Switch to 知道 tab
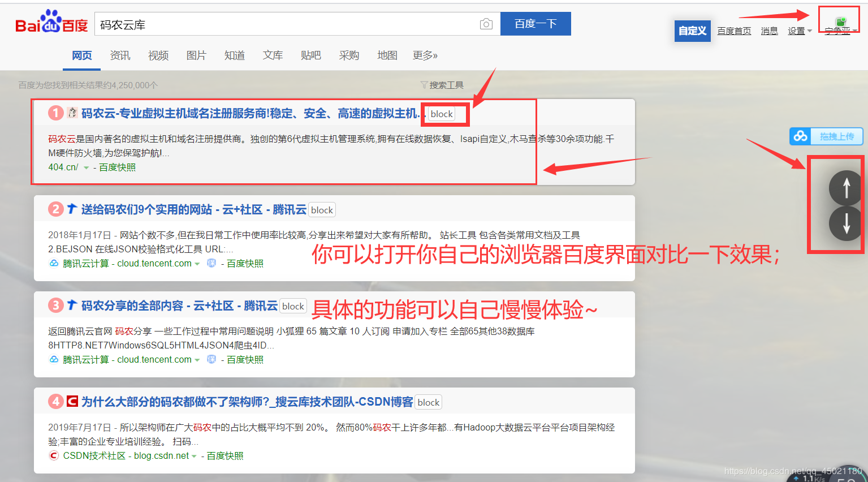Screen dimensions: 868x482 pyautogui.click(x=235, y=55)
